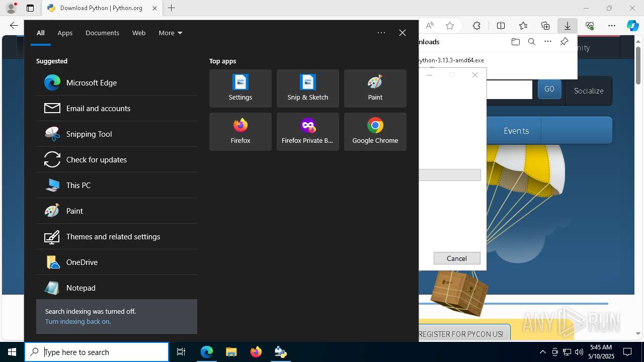644x362 pixels.
Task: Close the Windows search panel
Action: (403, 33)
